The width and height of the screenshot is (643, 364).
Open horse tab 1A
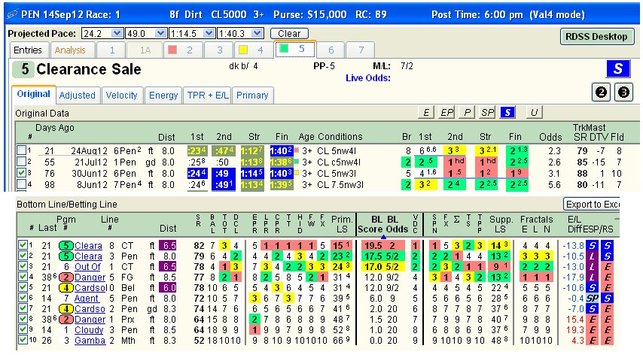[x=145, y=50]
